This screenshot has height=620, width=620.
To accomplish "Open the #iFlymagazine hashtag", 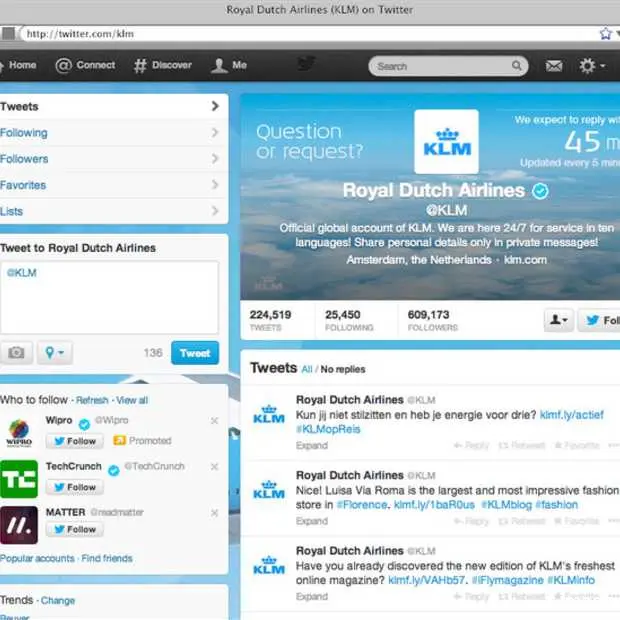I will click(508, 580).
